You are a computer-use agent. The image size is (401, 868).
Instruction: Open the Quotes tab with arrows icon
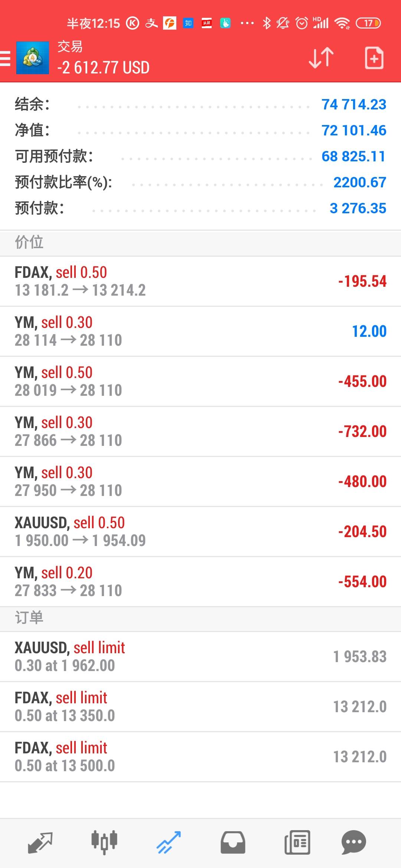click(40, 842)
